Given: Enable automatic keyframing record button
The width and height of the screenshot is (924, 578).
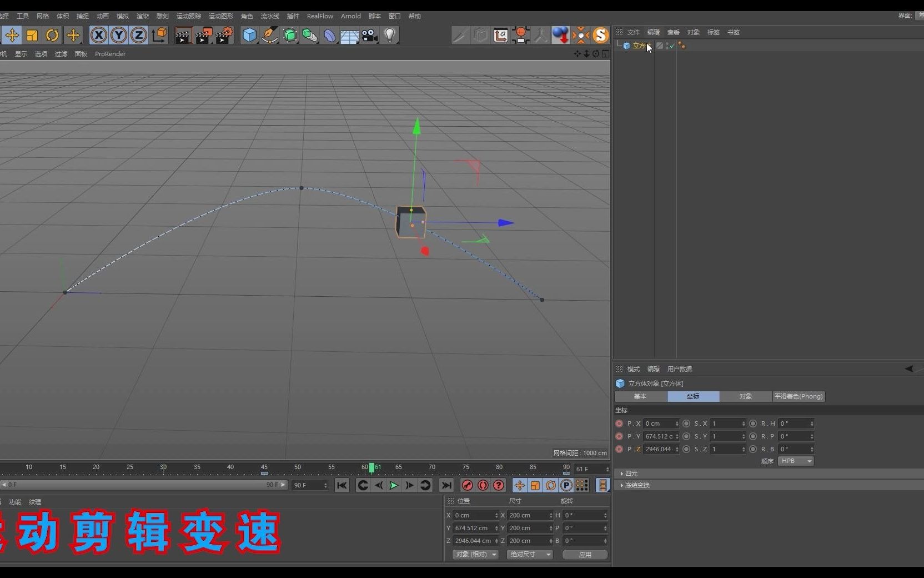Looking at the screenshot, I should tap(483, 485).
